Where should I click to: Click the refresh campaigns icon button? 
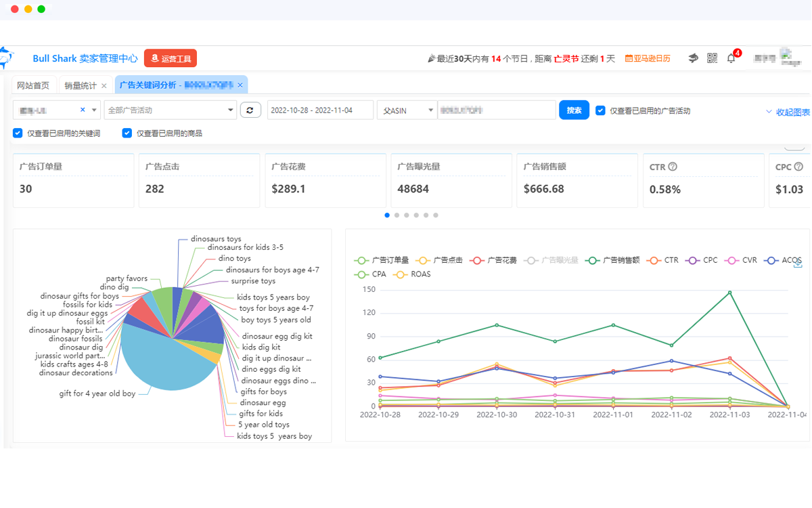click(250, 110)
